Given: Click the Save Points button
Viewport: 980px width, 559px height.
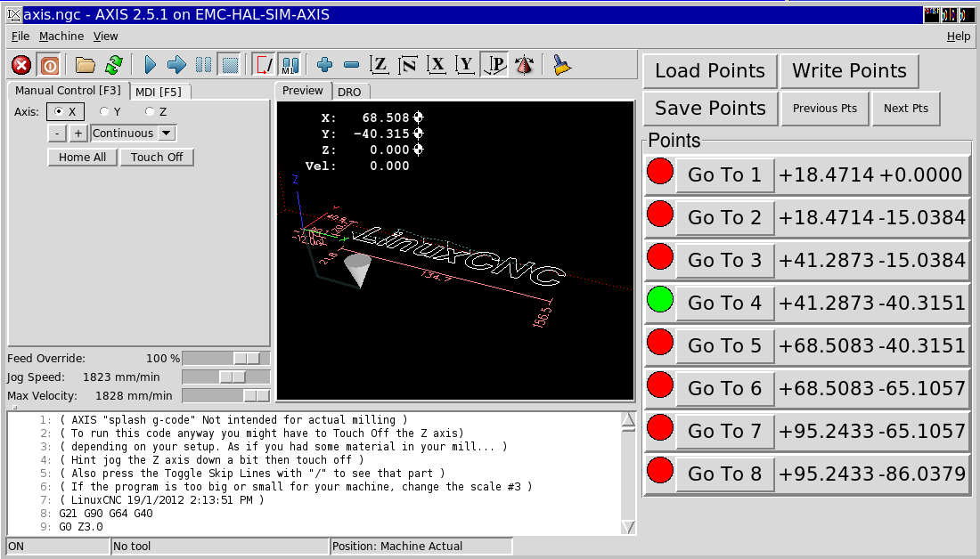Looking at the screenshot, I should (x=710, y=108).
